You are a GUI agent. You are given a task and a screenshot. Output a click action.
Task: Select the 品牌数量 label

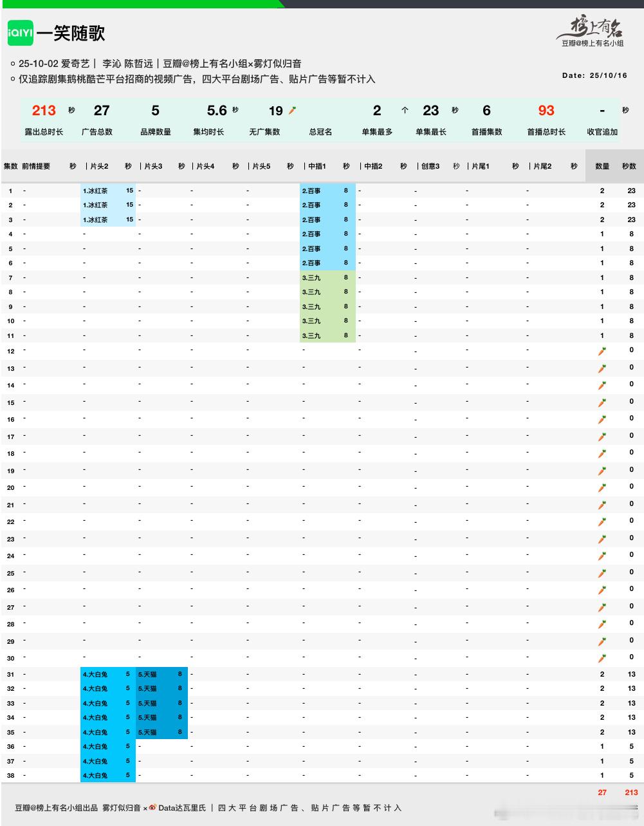[156, 132]
